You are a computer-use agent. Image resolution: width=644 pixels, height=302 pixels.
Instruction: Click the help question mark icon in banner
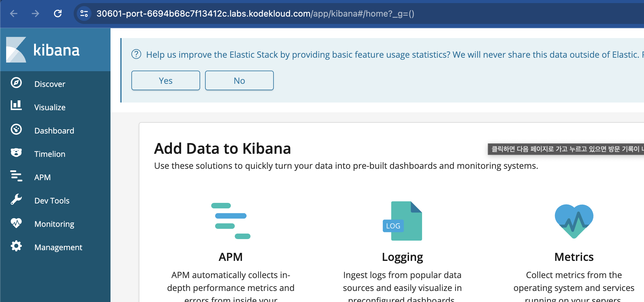tap(136, 54)
